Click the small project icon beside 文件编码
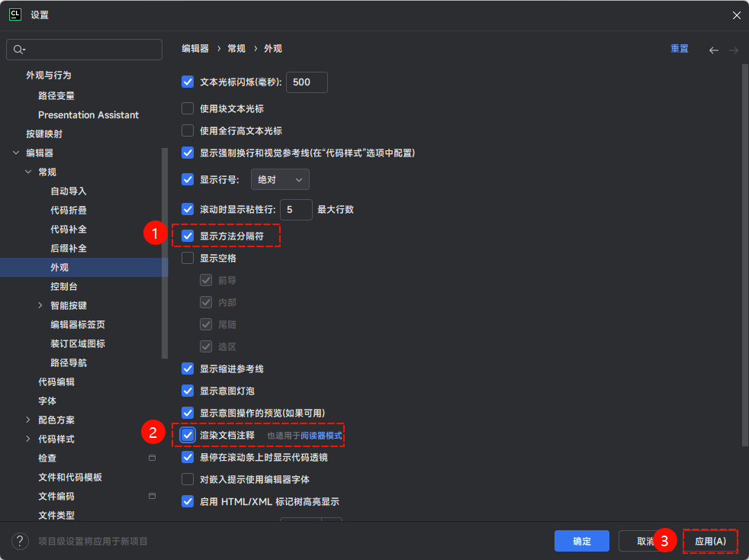The width and height of the screenshot is (749, 560). click(x=152, y=496)
